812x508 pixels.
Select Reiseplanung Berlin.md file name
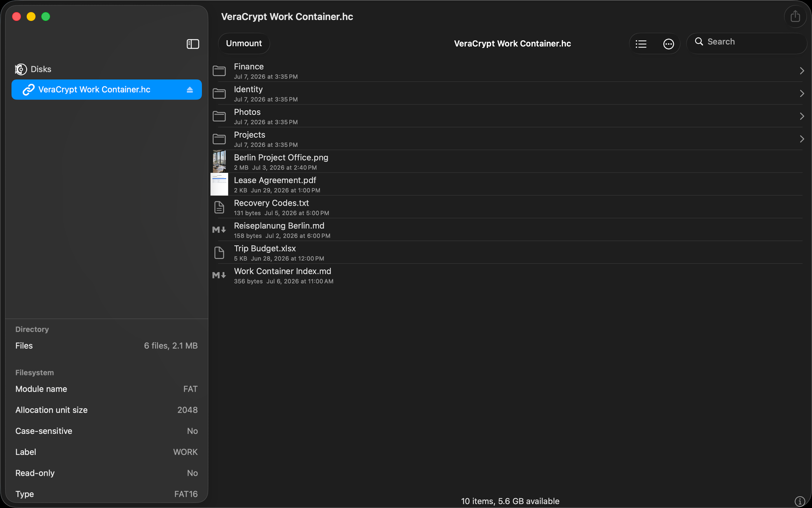click(279, 226)
